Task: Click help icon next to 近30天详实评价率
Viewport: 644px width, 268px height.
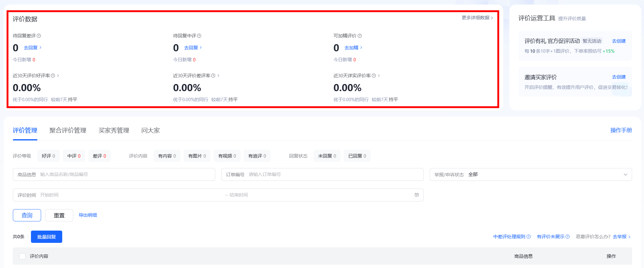Action: click(374, 76)
